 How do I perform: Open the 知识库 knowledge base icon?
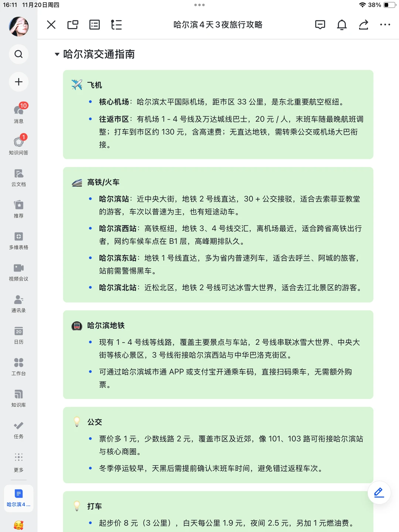(18, 394)
